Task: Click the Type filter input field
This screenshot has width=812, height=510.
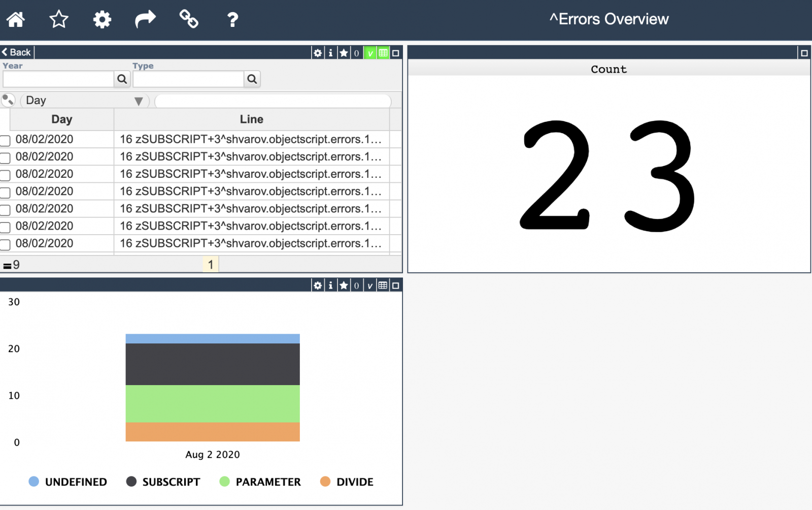Action: pyautogui.click(x=188, y=79)
